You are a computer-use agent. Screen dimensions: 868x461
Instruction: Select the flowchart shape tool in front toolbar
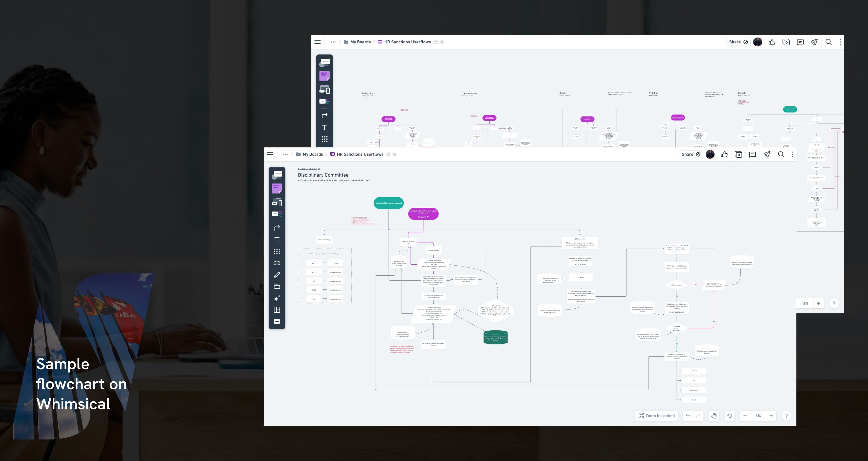[277, 175]
